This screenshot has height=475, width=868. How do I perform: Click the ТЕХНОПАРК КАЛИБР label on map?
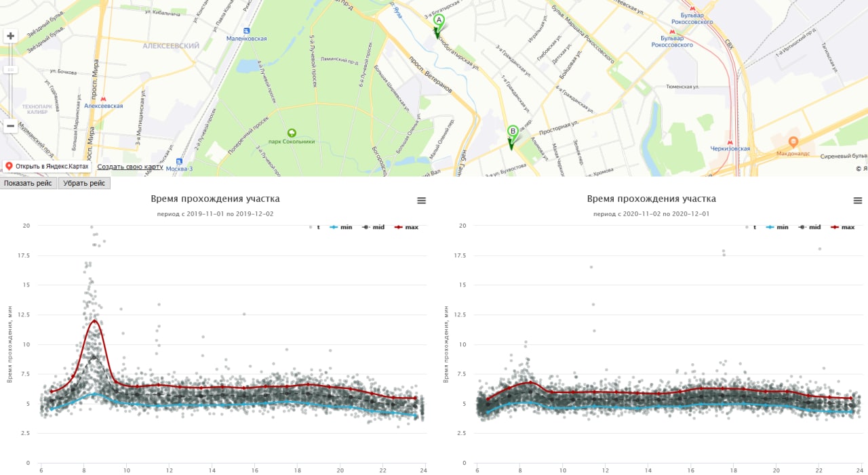37,110
